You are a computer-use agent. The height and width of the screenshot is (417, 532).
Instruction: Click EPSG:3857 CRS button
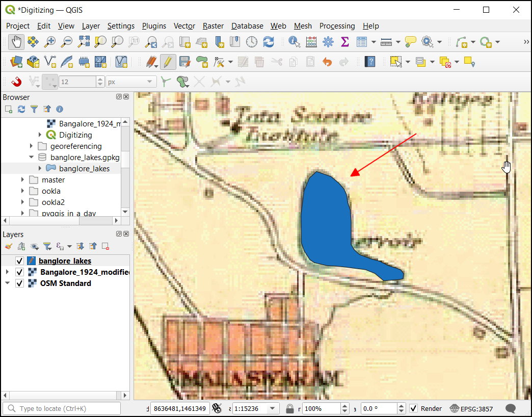[471, 409]
